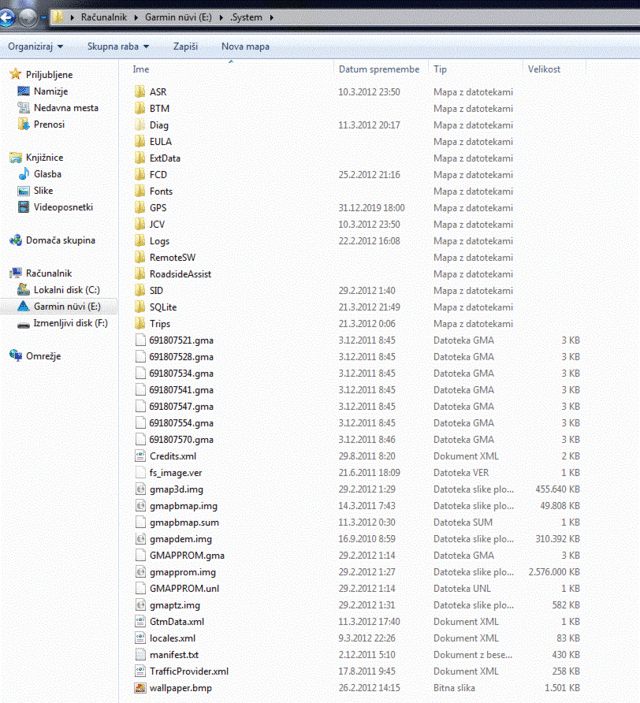Click the Videoposnetki library icon
The height and width of the screenshot is (703, 640).
click(23, 207)
